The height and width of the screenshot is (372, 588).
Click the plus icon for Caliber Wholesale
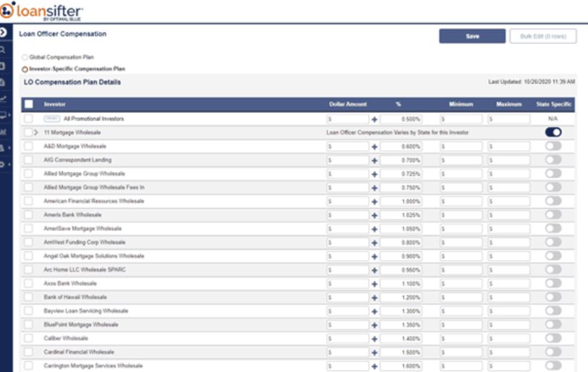click(x=374, y=339)
